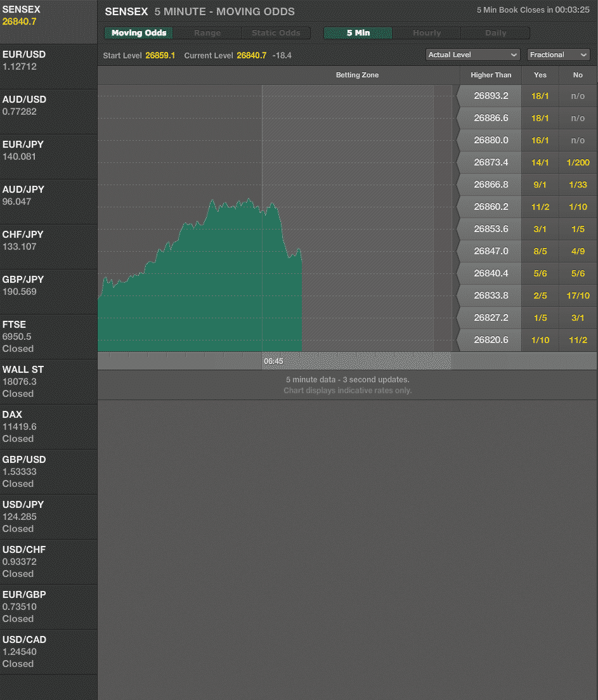Click the Higher Than column header
Viewport: 598px width, 700px height.
click(x=491, y=75)
